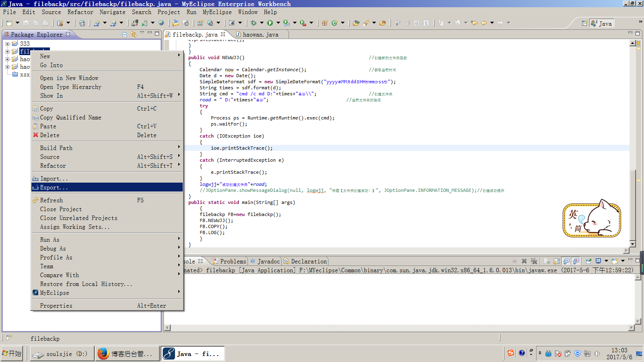Open the Refactor menu in menu bar
Screen dimensions: 644x362
coord(80,12)
